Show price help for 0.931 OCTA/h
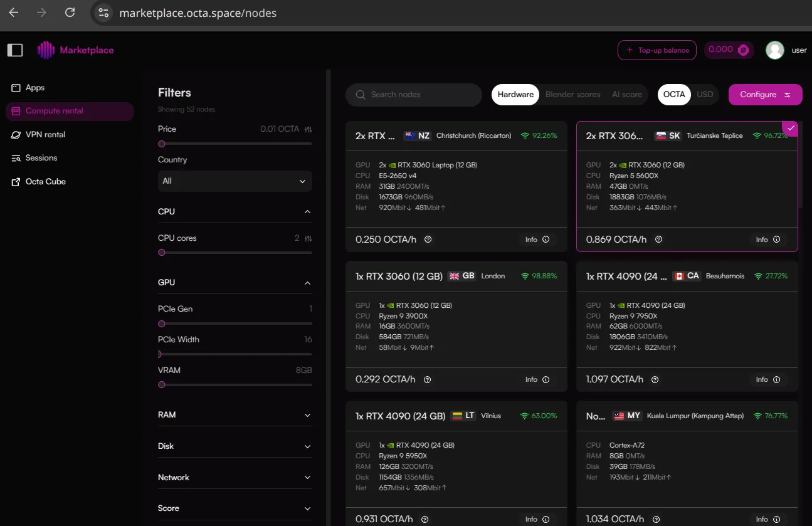812x526 pixels. pyautogui.click(x=425, y=519)
